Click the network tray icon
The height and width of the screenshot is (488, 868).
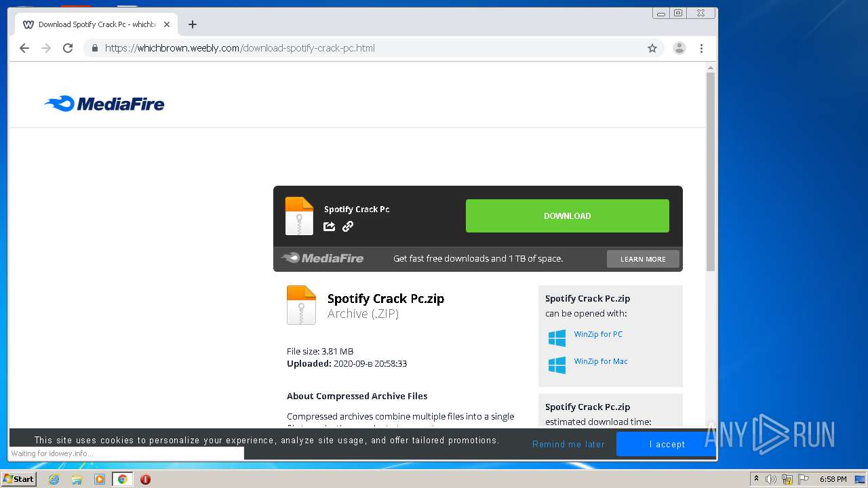point(787,479)
